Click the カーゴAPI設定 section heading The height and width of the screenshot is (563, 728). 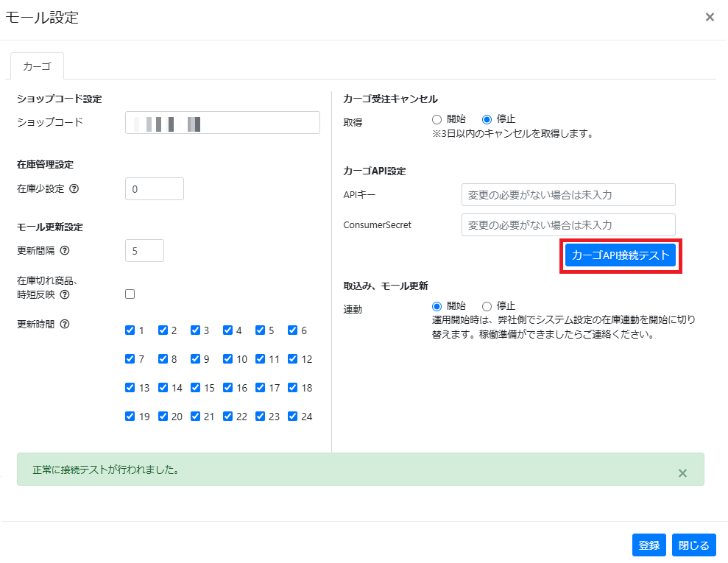point(374,171)
